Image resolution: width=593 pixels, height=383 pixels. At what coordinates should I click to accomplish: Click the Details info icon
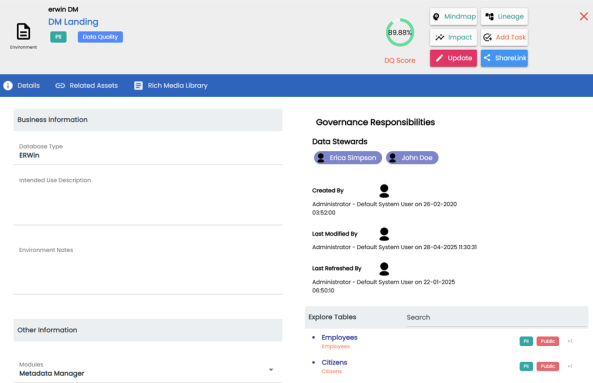tap(8, 85)
